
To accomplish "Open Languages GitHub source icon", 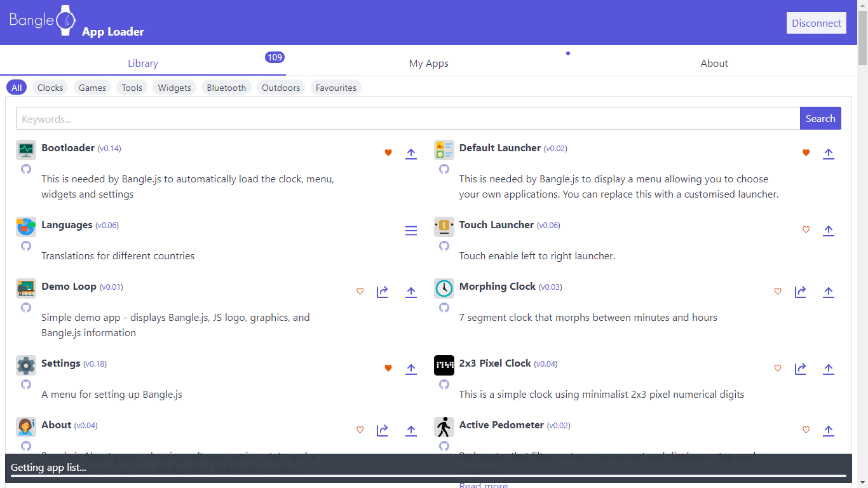I will (26, 246).
